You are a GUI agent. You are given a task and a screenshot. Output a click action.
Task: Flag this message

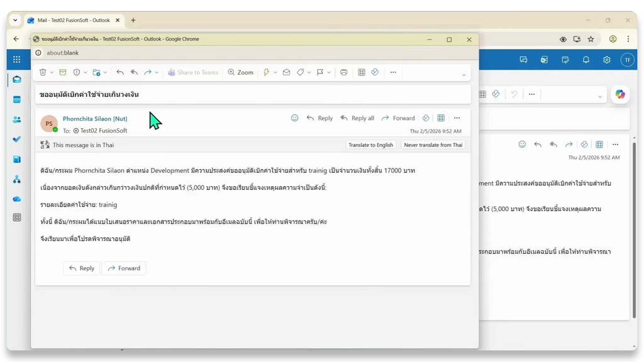tap(320, 72)
